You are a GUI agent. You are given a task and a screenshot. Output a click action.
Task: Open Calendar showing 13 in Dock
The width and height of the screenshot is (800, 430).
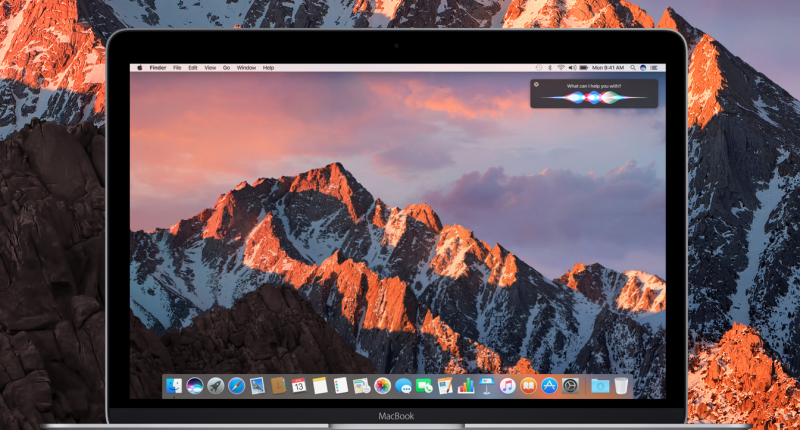[x=299, y=386]
